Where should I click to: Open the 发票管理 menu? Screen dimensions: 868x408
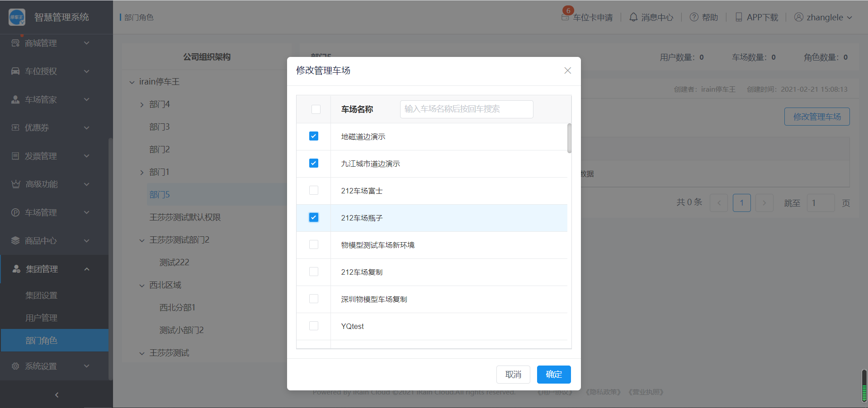click(54, 156)
